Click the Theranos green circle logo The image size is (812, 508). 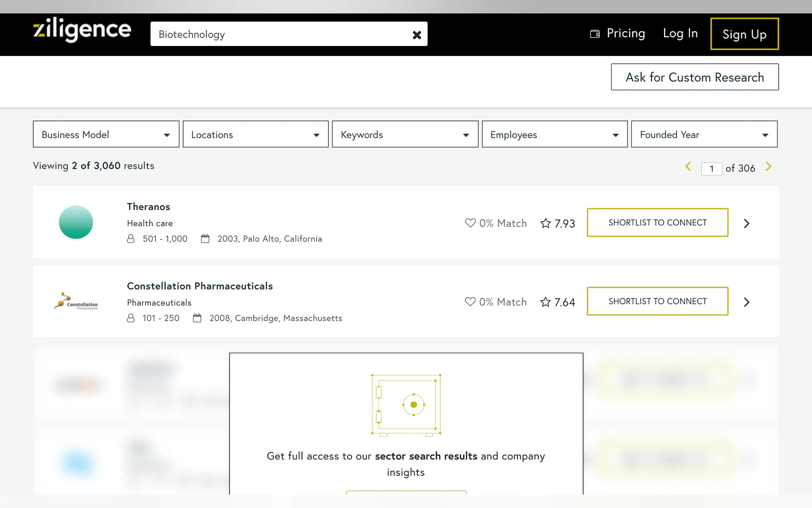(x=76, y=222)
